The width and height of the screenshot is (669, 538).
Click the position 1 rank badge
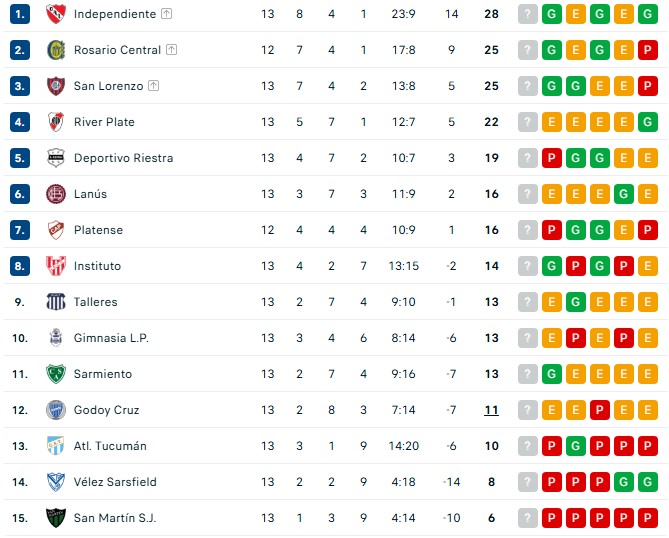[20, 14]
